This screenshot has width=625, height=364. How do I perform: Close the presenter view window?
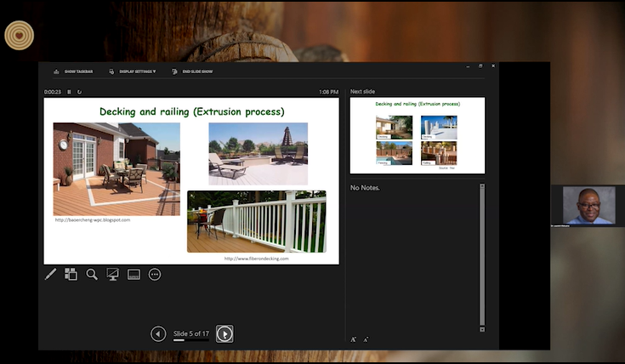point(493,66)
